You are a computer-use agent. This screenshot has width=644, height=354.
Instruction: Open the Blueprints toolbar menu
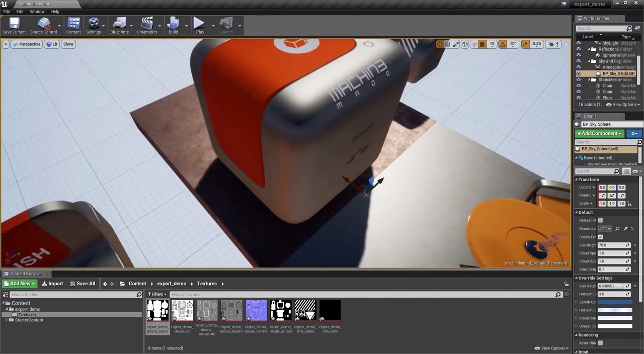point(119,26)
